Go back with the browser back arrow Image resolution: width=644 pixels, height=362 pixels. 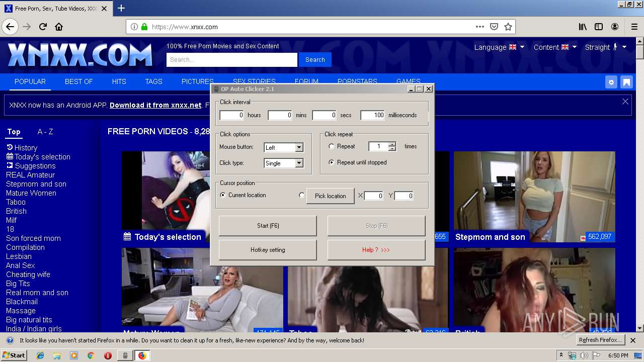coord(10,27)
